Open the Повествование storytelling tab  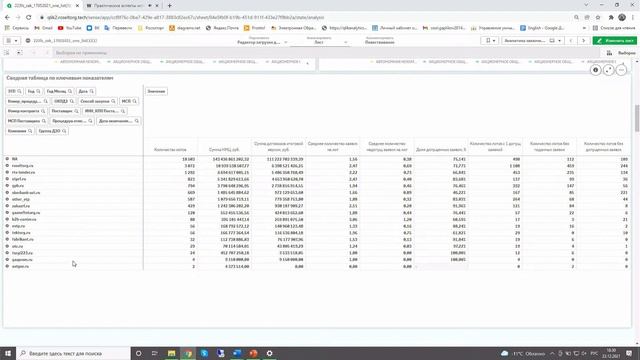(380, 41)
